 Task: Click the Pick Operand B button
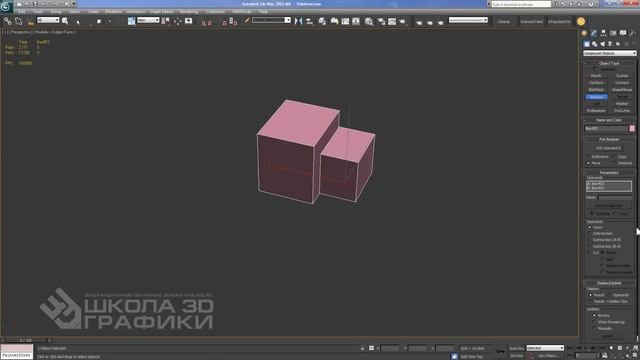coord(609,148)
